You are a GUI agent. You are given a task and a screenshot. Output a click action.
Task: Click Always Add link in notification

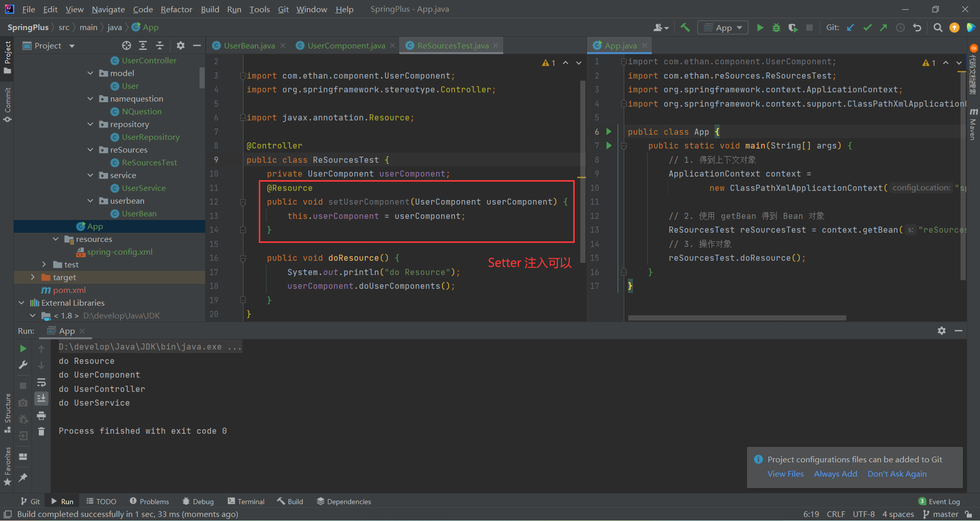pyautogui.click(x=836, y=474)
